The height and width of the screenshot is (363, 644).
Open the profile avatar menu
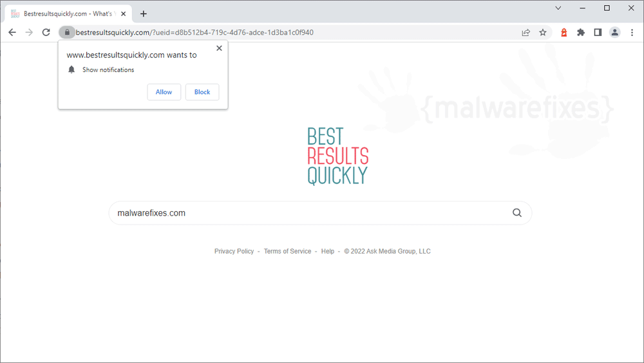(615, 32)
